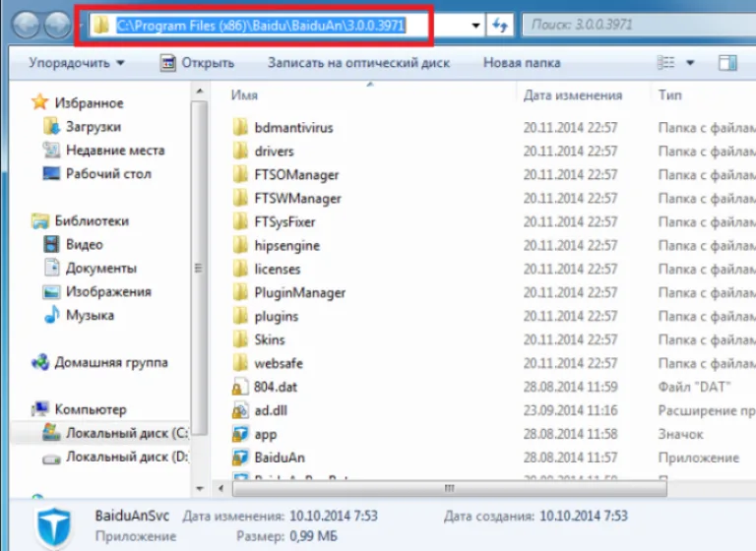Click the horizontal scrollbar thumb in the file list
The width and height of the screenshot is (756, 551).
(449, 488)
